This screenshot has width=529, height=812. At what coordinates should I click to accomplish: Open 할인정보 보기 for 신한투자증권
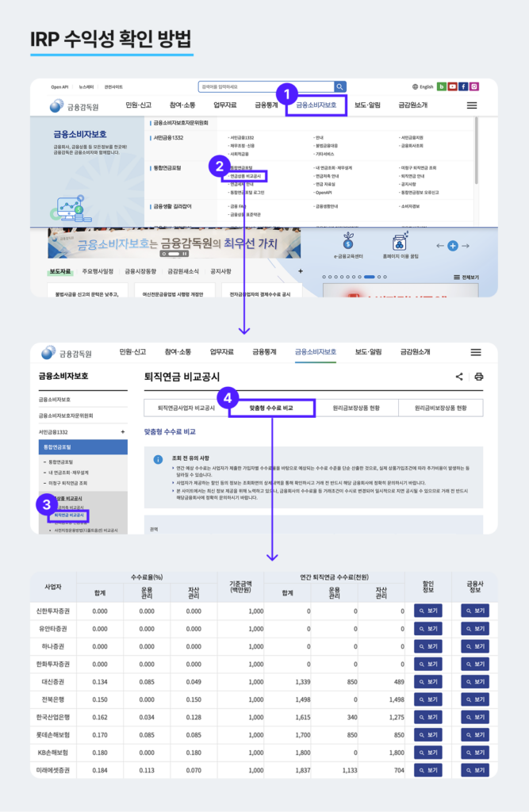coord(428,611)
